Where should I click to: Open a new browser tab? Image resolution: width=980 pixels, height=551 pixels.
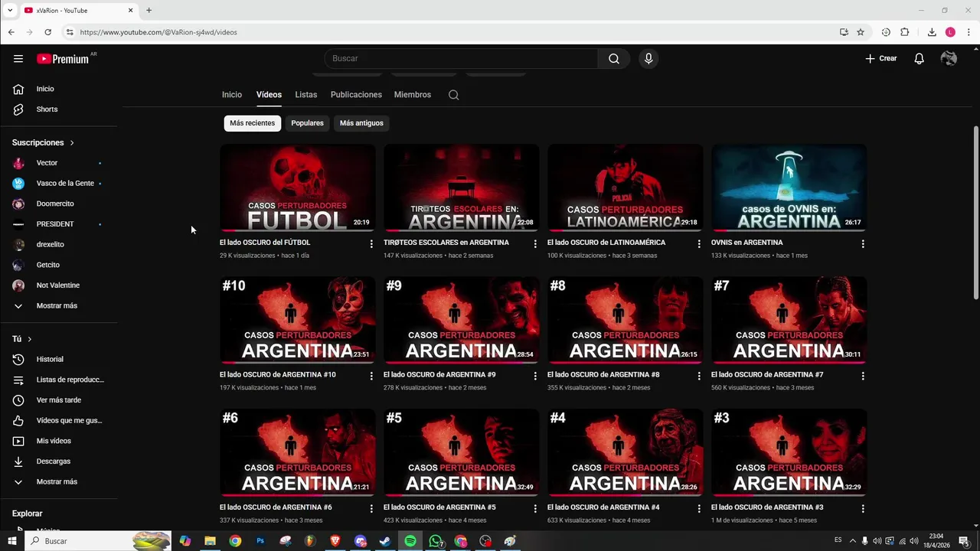point(149,11)
